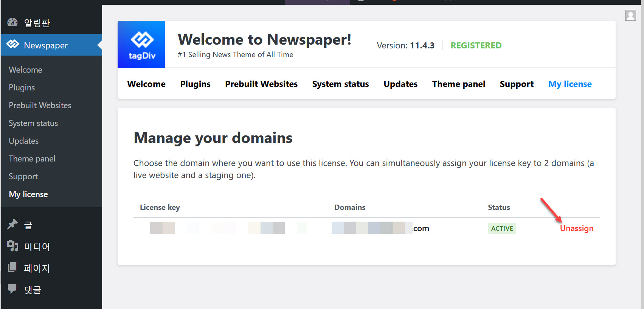Click the ACTIVE status badge
644x309 pixels.
point(502,228)
